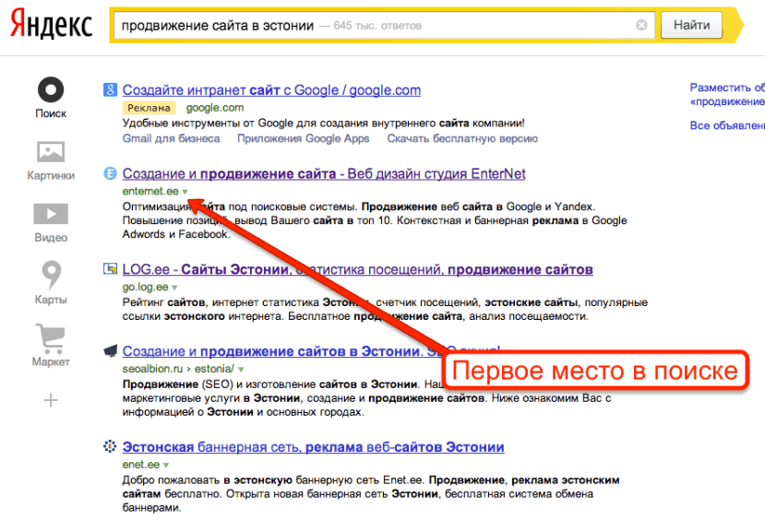Click the Google favicon next to the ad result
Screen dimensions: 765x532
110,89
